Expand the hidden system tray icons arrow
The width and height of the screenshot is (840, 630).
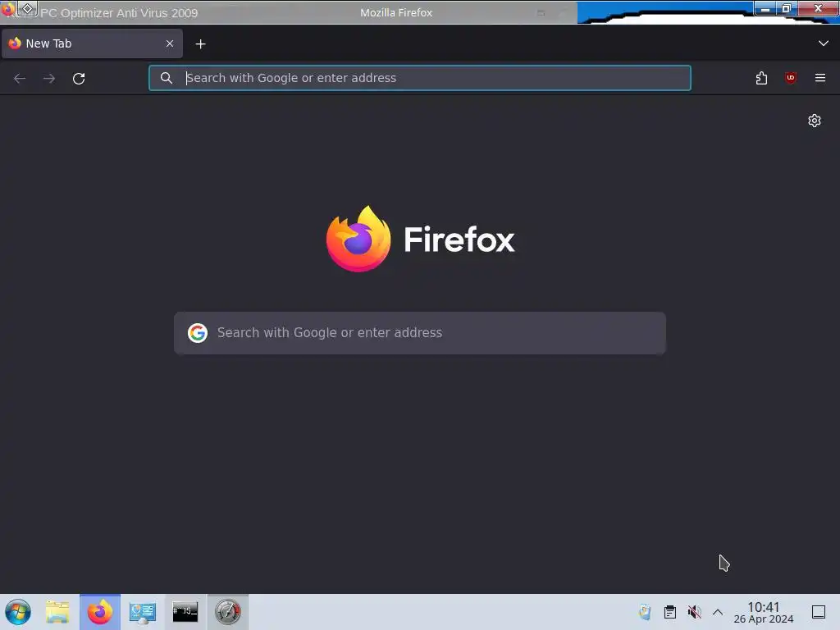(718, 612)
